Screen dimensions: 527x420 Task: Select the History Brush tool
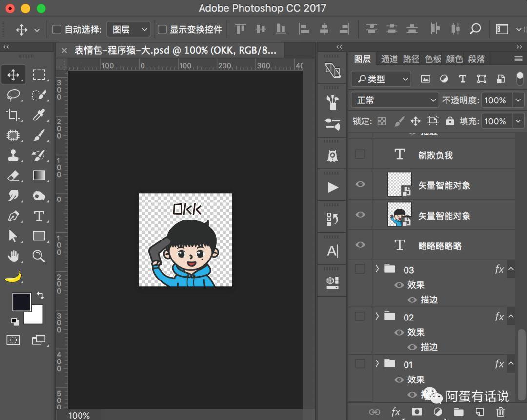(39, 155)
